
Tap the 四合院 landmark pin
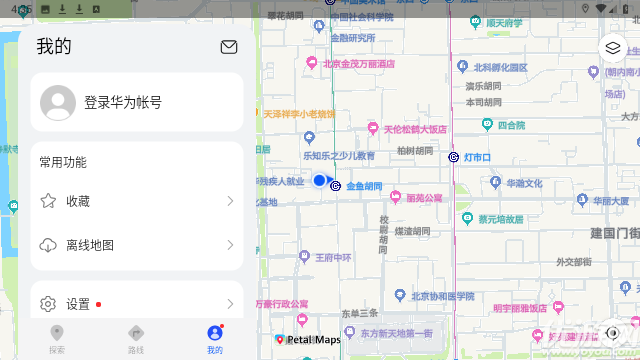[487, 124]
